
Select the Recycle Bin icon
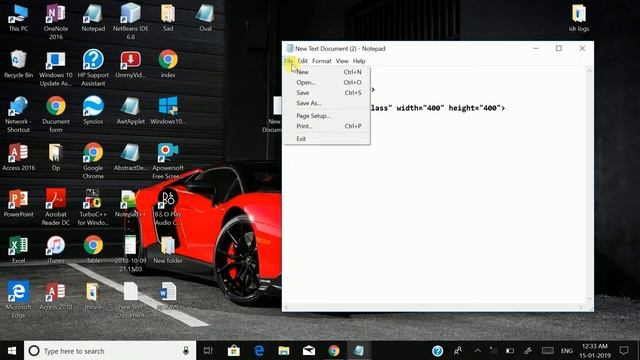click(18, 64)
